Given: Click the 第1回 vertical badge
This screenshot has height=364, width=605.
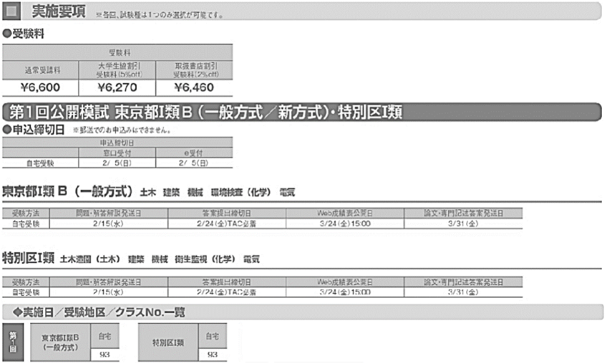Looking at the screenshot, I should [x=12, y=343].
